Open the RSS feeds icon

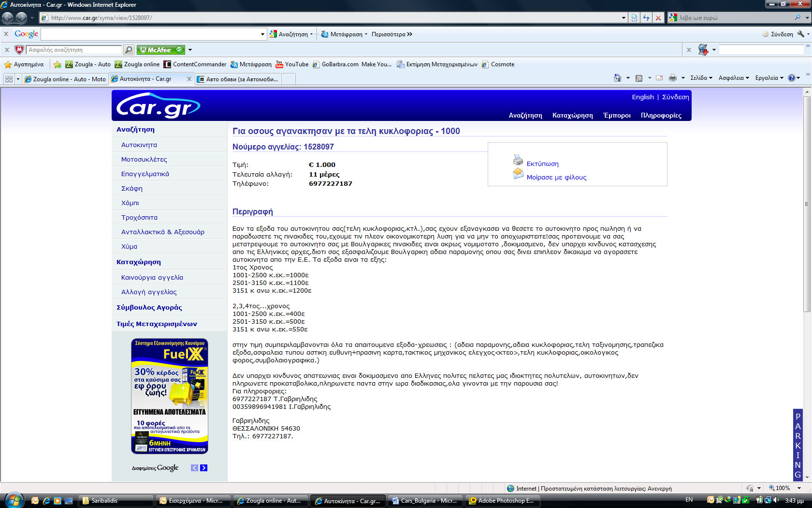click(x=639, y=78)
